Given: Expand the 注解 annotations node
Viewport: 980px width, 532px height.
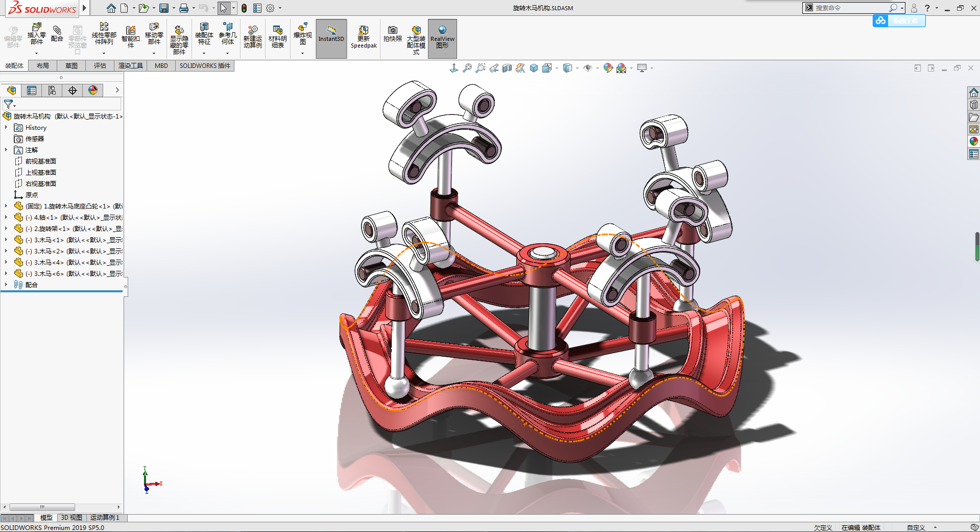Looking at the screenshot, I should coord(6,150).
